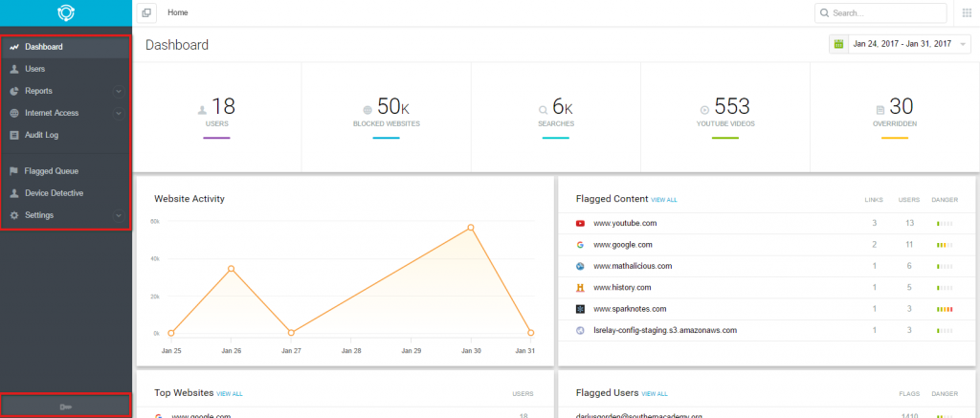Click the key icon at the sidebar bottom
The width and height of the screenshot is (980, 418).
(66, 407)
